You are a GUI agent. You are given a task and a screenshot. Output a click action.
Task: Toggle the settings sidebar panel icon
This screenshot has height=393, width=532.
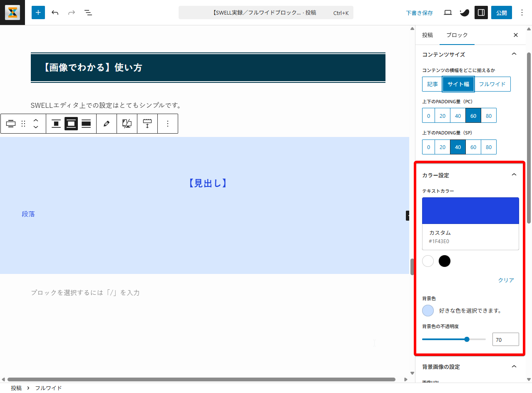click(481, 12)
